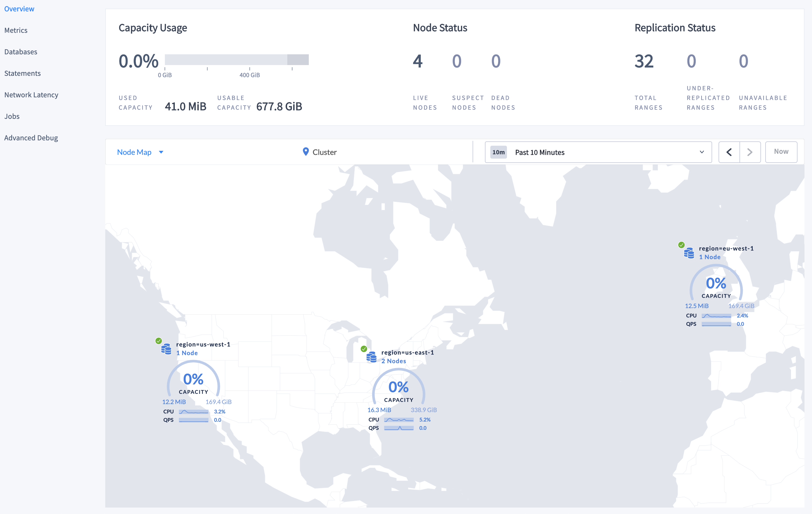The height and width of the screenshot is (514, 812).
Task: Click the Network Latency sidebar item
Action: [32, 94]
